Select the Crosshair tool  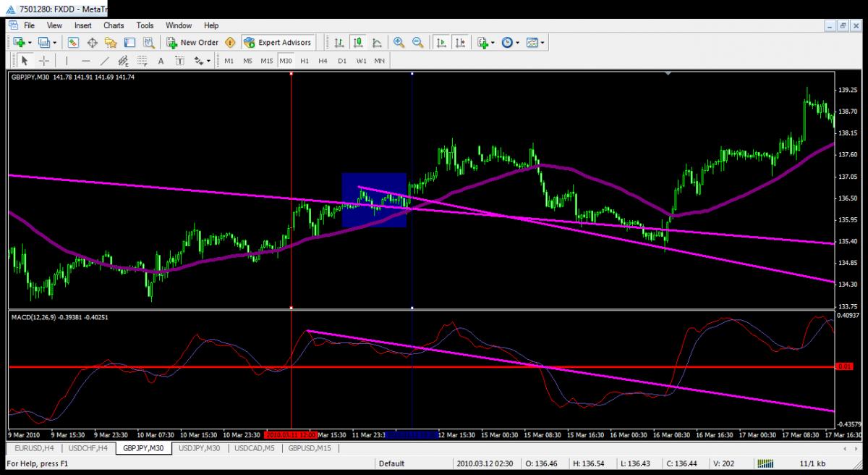(x=43, y=61)
